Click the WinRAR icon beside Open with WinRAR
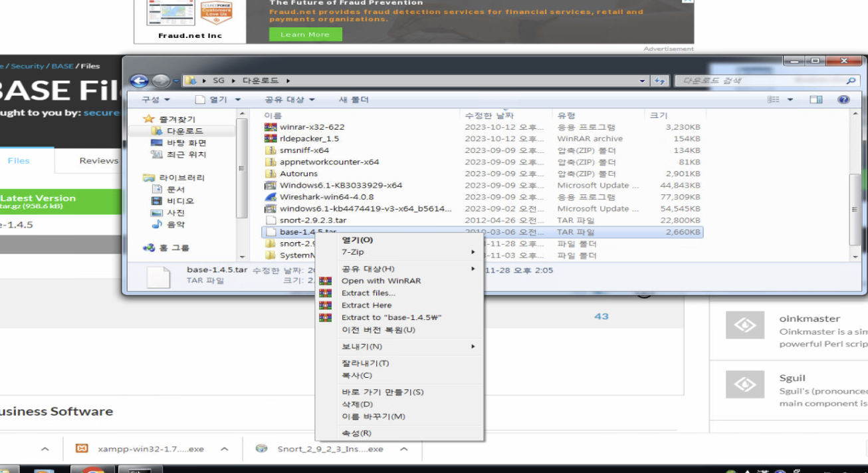This screenshot has height=473, width=868. pyautogui.click(x=325, y=281)
